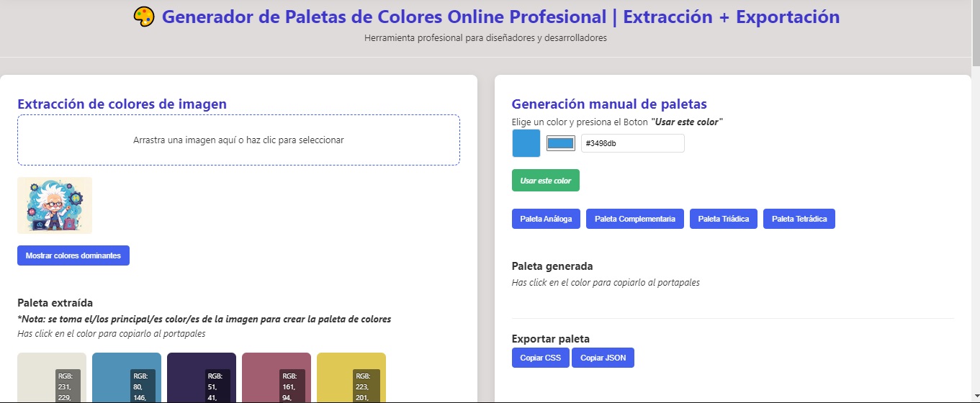The image size is (980, 403).
Task: Click instruction text Elige un color y presiona
Action: click(617, 122)
